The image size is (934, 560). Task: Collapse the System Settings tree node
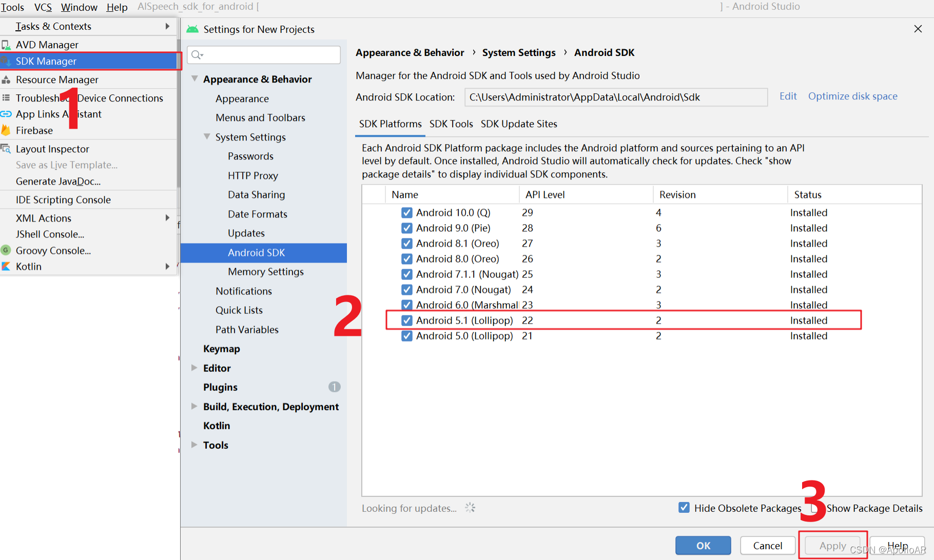[x=207, y=136]
